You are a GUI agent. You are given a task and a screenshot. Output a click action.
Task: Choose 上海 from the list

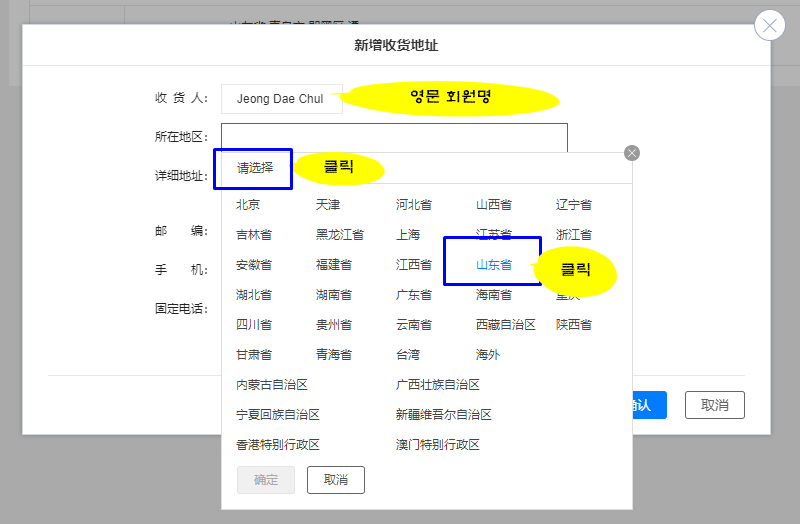[408, 235]
